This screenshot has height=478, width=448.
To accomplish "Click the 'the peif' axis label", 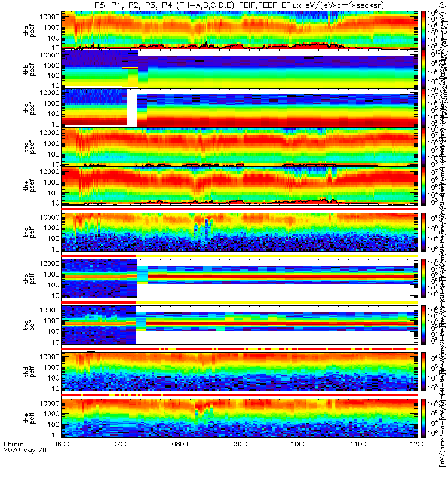I will point(29,418).
